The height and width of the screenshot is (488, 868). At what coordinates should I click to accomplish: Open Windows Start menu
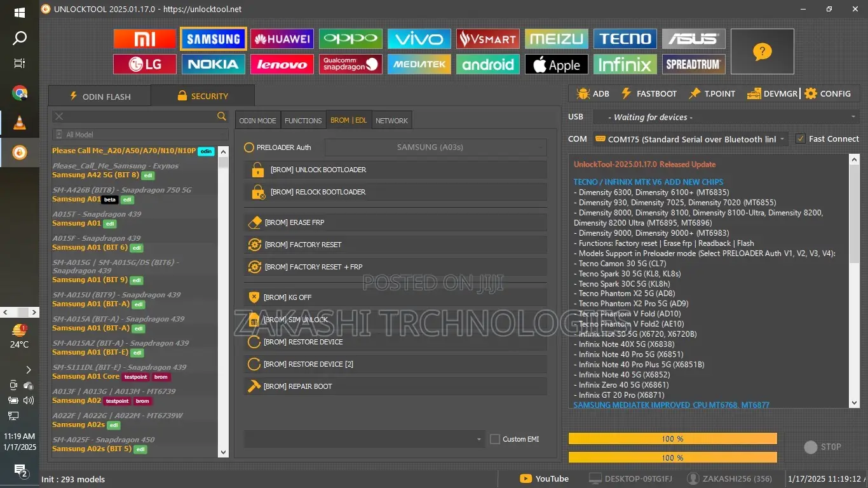pos(20,12)
